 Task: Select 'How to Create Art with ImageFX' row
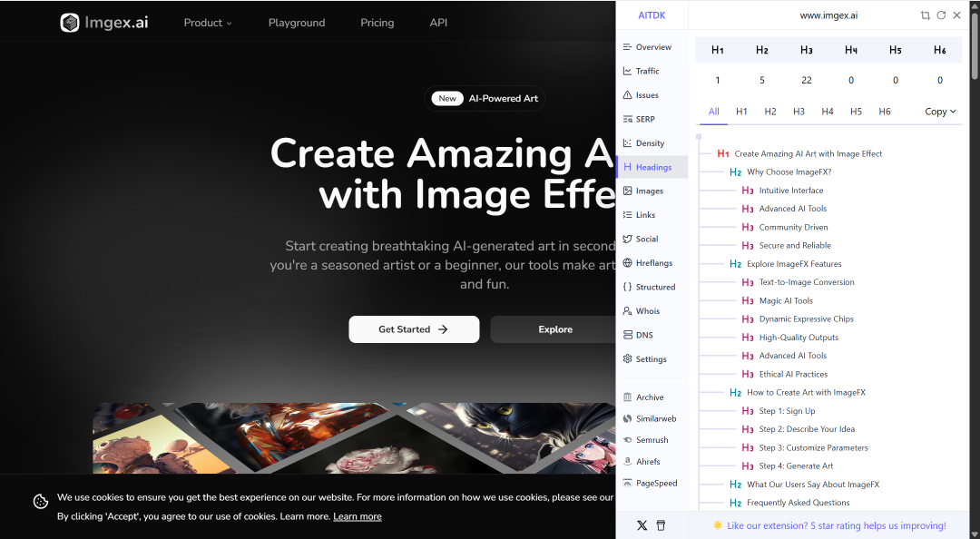point(798,393)
